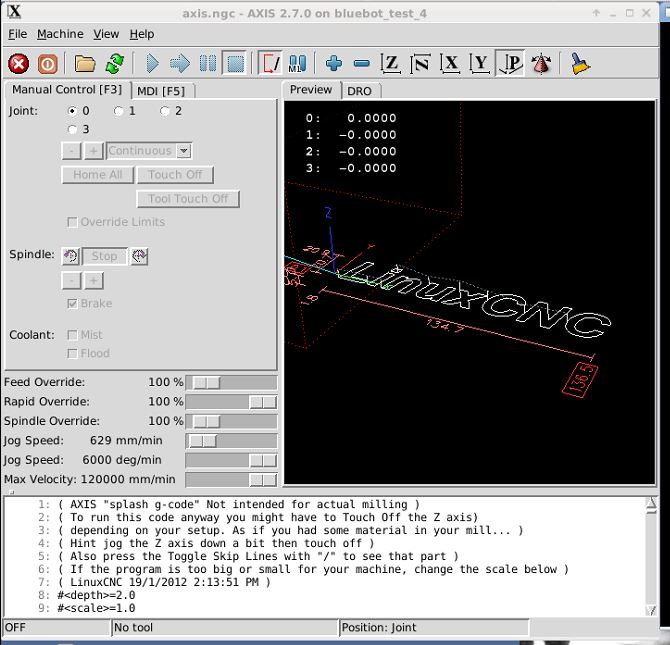The width and height of the screenshot is (670, 645).
Task: Adjust the Feed Override slider
Action: click(231, 383)
